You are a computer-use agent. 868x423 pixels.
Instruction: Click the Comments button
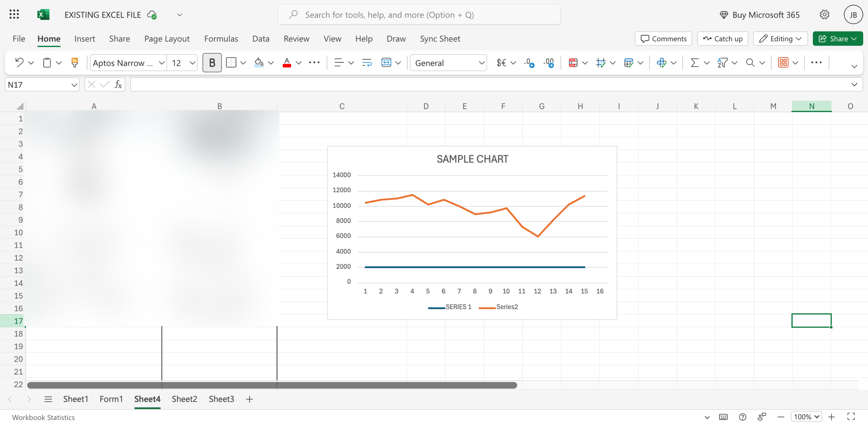click(x=663, y=39)
